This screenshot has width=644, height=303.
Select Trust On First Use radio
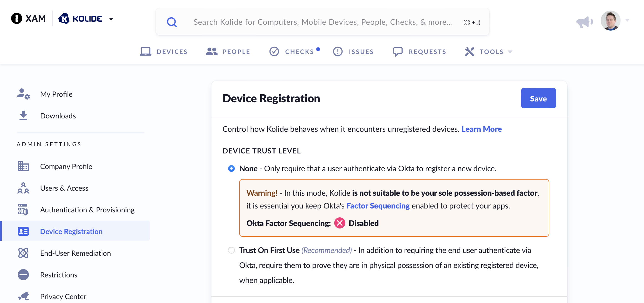click(231, 250)
